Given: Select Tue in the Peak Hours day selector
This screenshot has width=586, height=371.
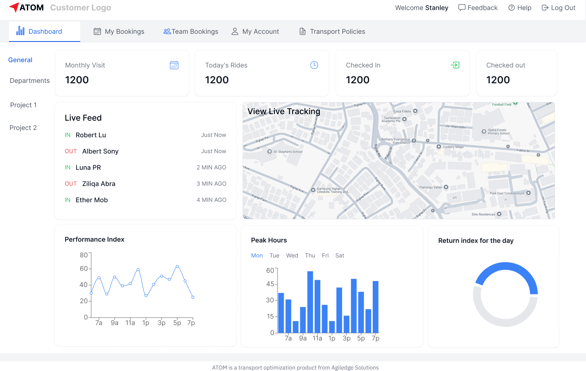Looking at the screenshot, I should tap(274, 256).
